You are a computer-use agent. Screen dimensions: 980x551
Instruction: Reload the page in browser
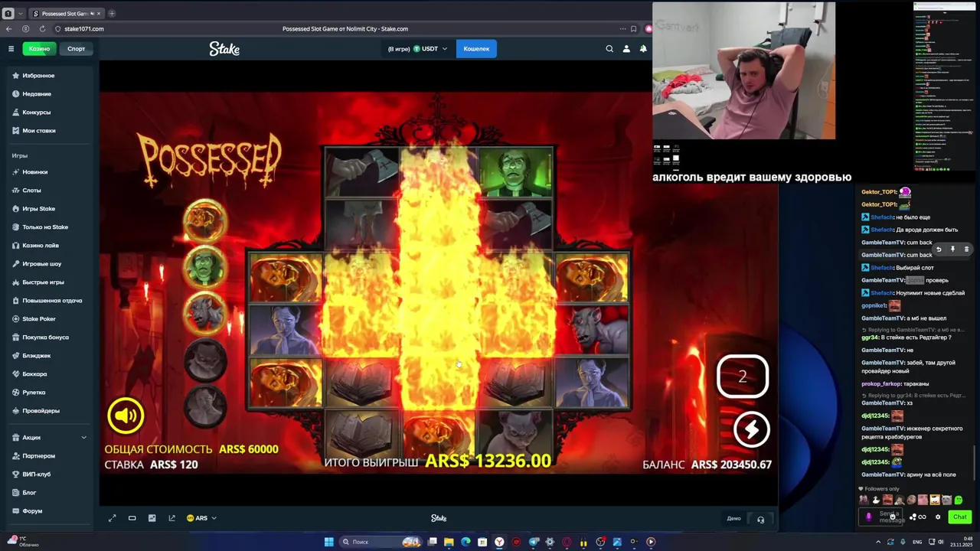point(42,29)
